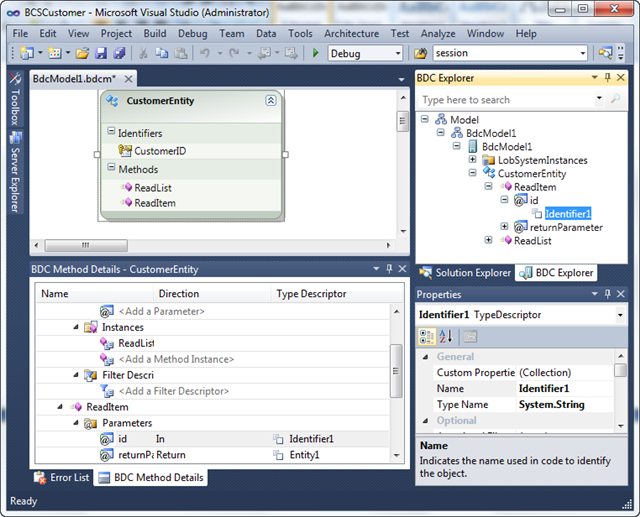Pin the BDC Explorer panel
The width and height of the screenshot is (640, 517).
pos(608,77)
